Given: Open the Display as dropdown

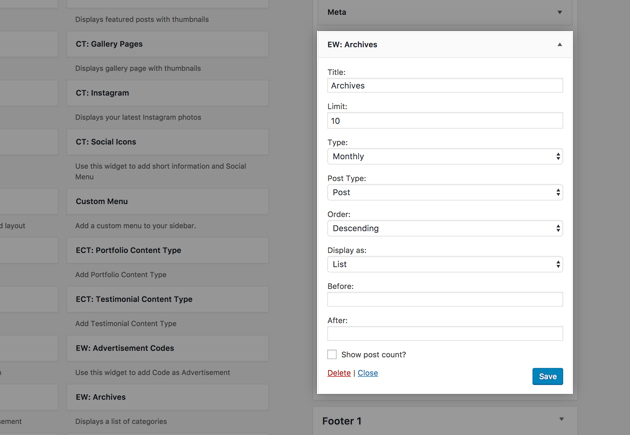Looking at the screenshot, I should 445,265.
